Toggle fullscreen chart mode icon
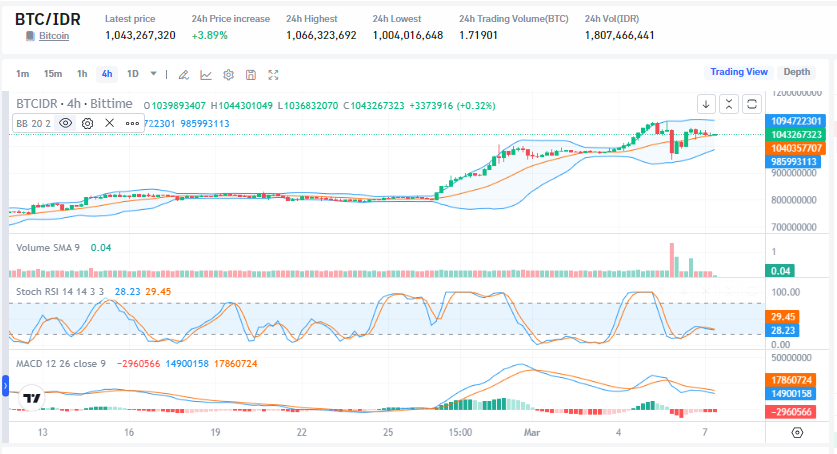This screenshot has height=454, width=837. point(273,75)
